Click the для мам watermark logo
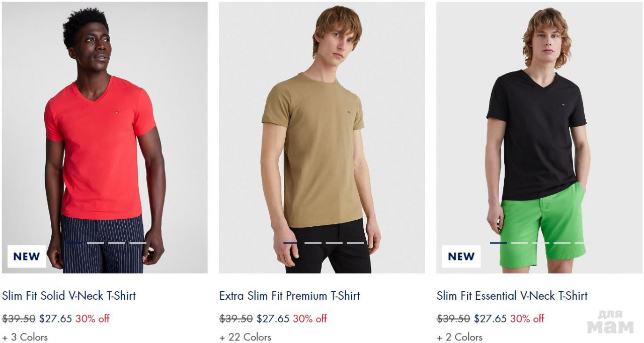The height and width of the screenshot is (343, 644). click(x=610, y=322)
